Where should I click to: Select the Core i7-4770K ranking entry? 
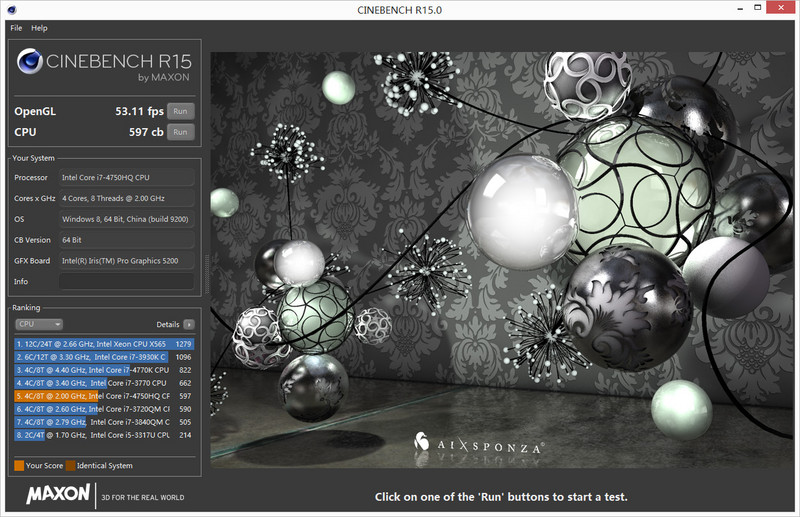point(105,370)
